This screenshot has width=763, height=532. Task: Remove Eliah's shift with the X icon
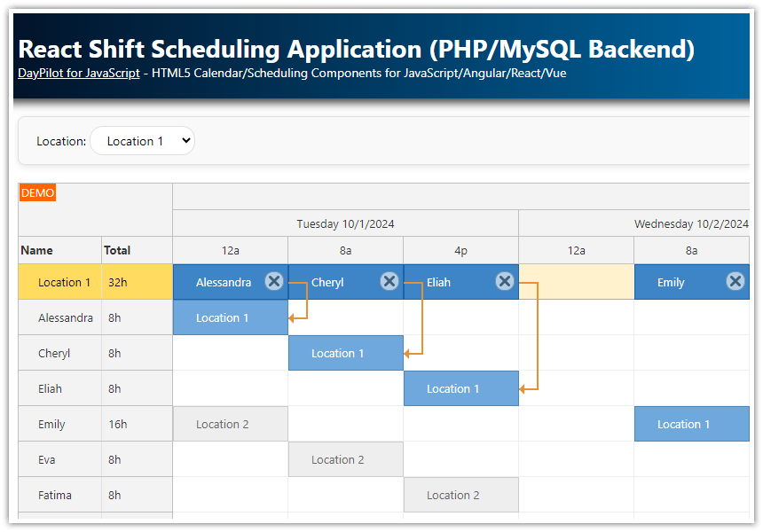coord(505,281)
